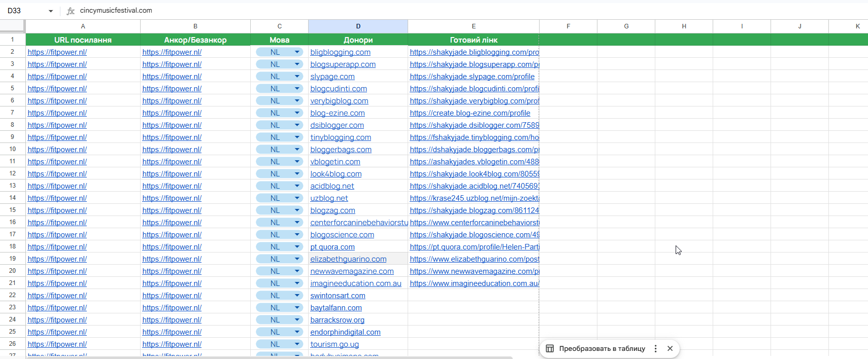
Task: Open the verybigblog.com link
Action: (339, 101)
